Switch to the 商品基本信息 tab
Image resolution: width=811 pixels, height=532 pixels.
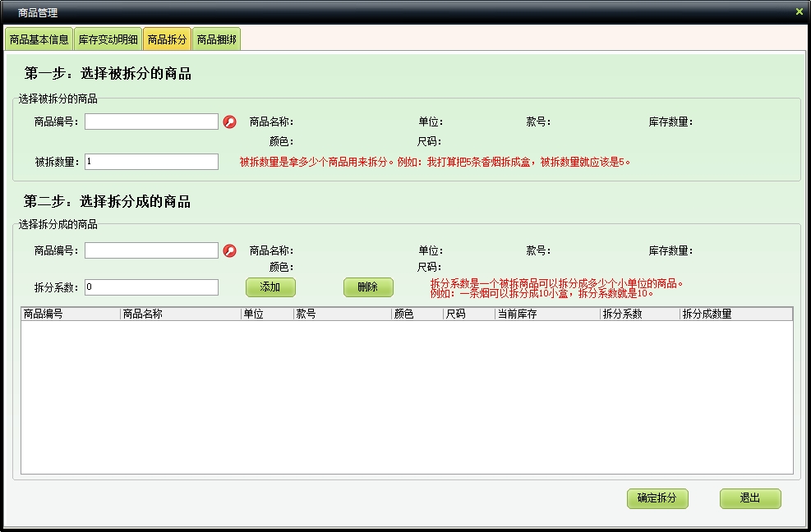(x=39, y=39)
